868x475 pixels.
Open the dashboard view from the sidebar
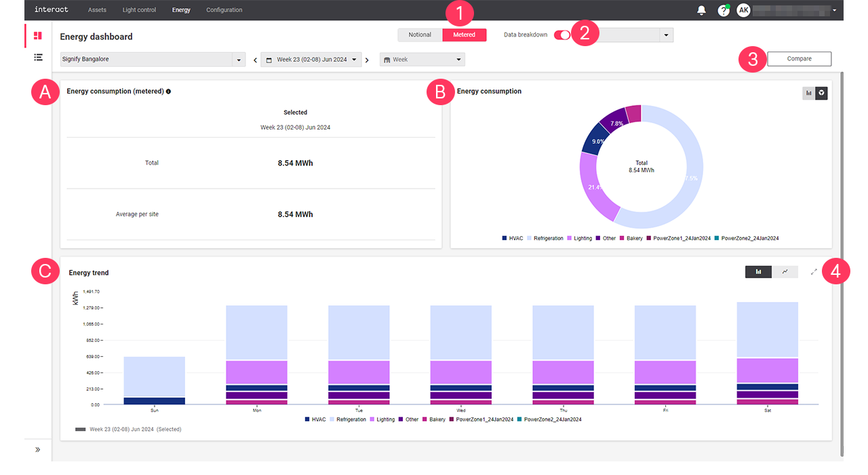pos(37,35)
